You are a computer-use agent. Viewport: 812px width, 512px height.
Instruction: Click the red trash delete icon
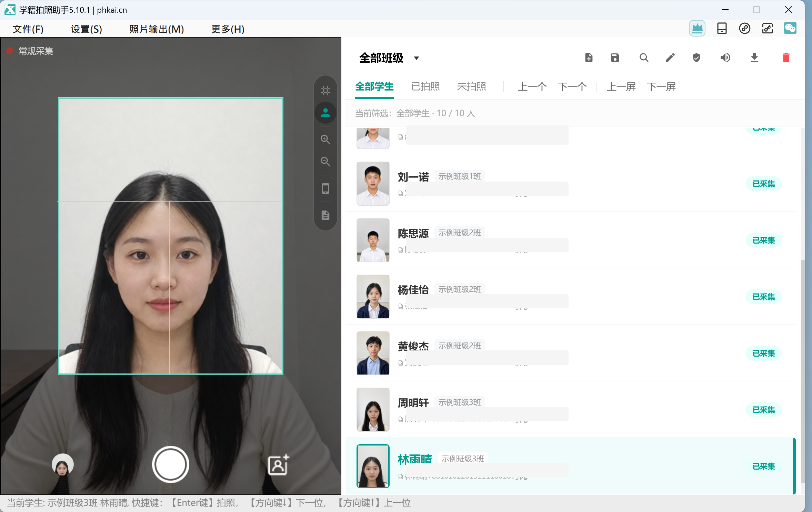[786, 58]
